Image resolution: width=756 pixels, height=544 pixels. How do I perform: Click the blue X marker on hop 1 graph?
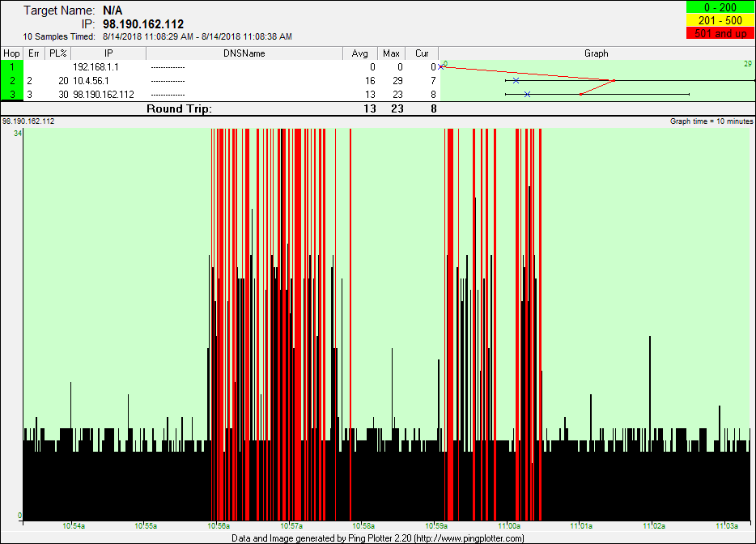pyautogui.click(x=441, y=67)
